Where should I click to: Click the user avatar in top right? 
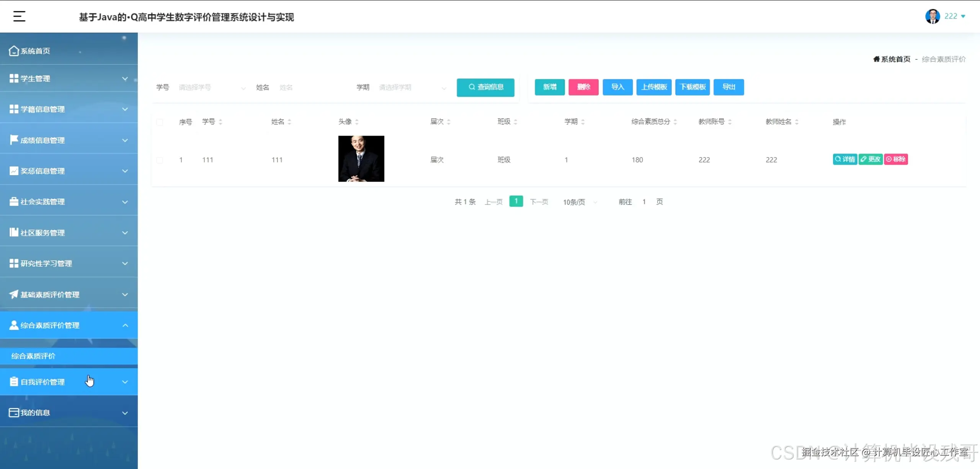(932, 16)
